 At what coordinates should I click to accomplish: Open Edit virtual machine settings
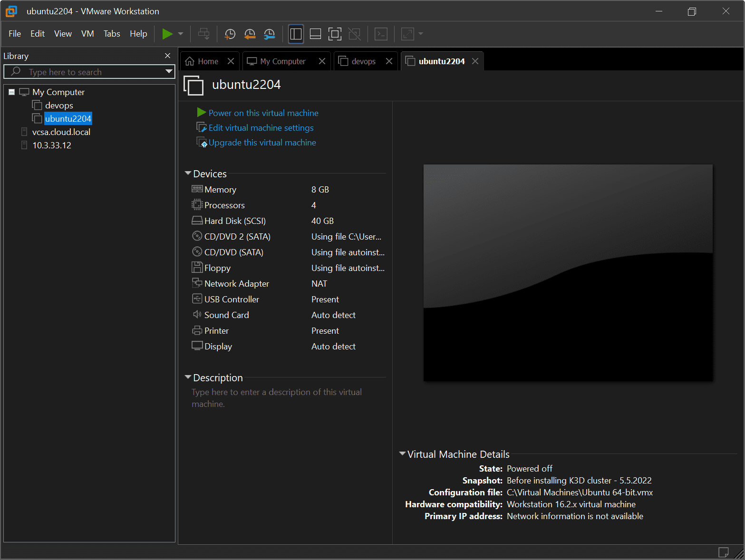pyautogui.click(x=260, y=127)
